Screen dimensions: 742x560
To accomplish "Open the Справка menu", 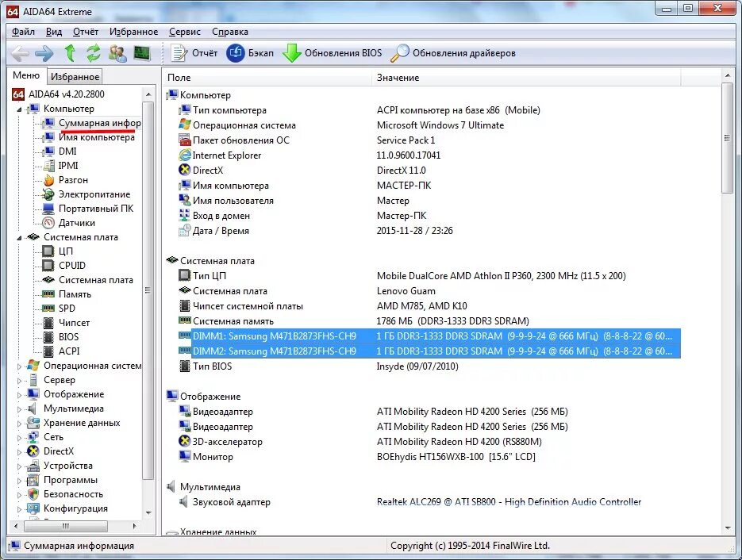I will coord(230,32).
